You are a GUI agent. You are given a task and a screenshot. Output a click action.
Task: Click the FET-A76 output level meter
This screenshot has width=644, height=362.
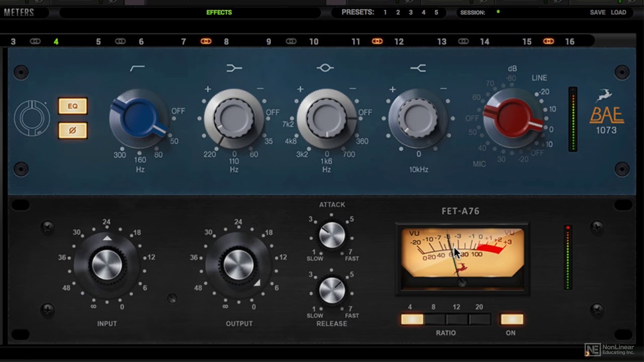568,257
